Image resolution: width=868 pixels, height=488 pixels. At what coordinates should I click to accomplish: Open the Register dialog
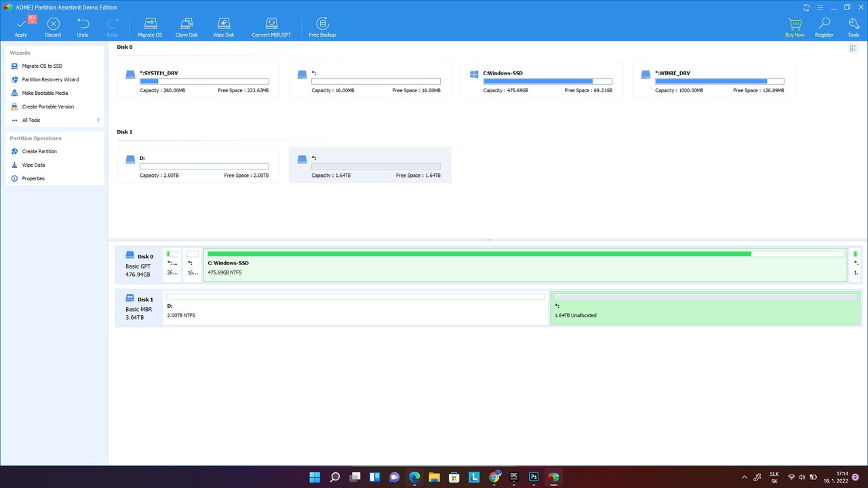[x=824, y=26]
